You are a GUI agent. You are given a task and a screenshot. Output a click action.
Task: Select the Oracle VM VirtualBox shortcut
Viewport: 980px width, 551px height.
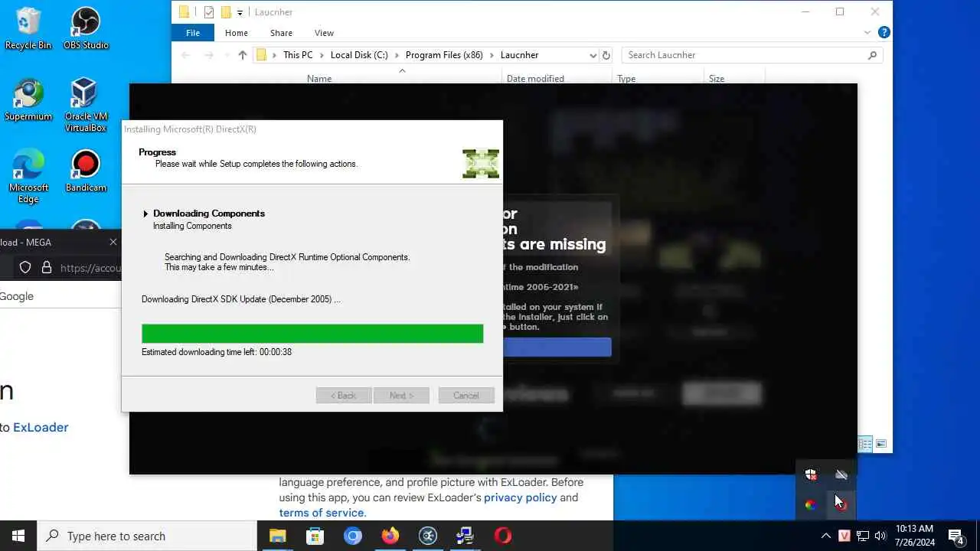86,106
